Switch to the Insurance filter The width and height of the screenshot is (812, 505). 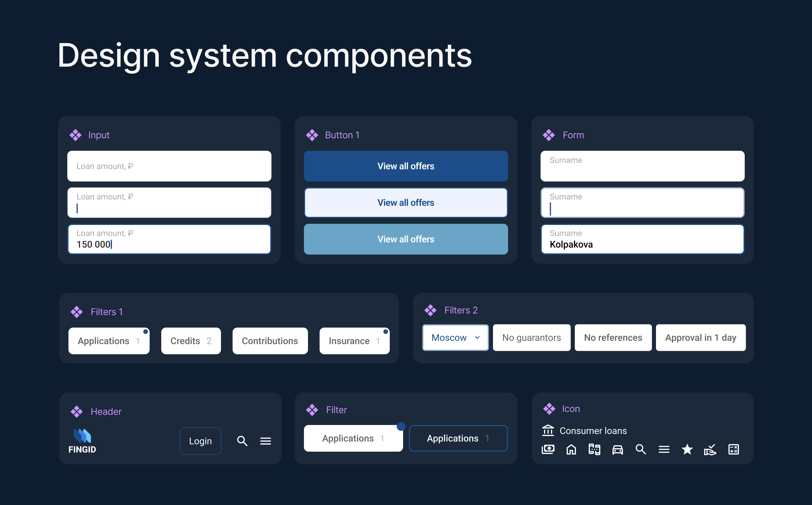click(354, 341)
